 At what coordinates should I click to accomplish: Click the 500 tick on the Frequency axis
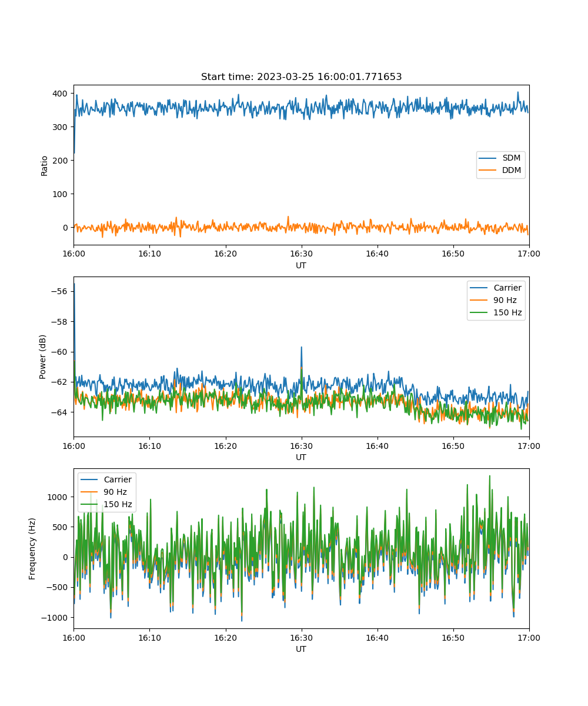61,527
